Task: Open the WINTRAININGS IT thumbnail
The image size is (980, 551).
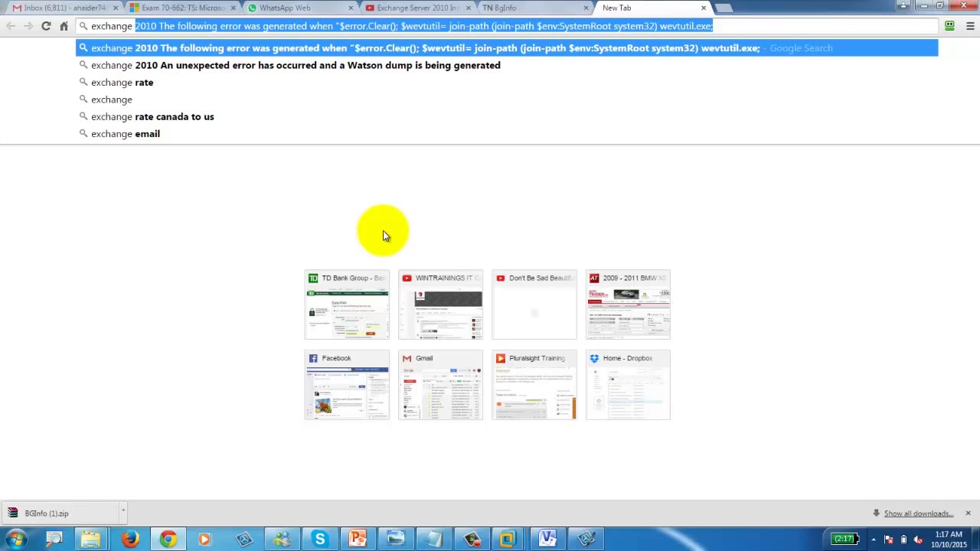Action: point(440,305)
